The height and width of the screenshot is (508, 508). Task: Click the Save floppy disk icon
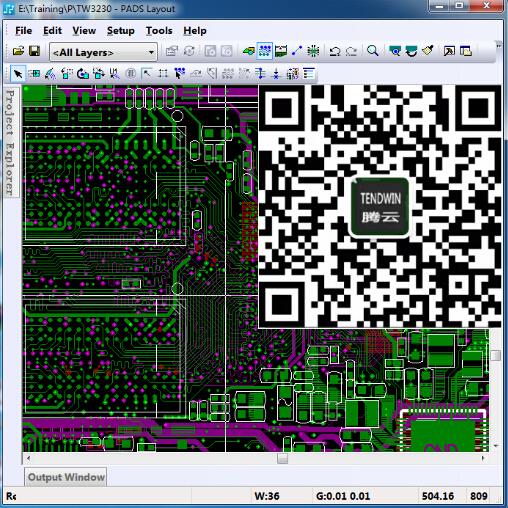(34, 51)
